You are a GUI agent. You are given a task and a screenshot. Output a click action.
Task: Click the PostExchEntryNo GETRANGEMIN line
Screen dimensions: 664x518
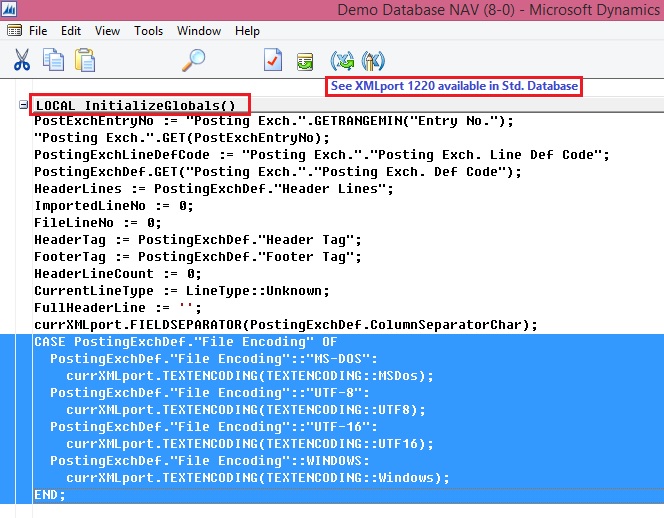pyautogui.click(x=274, y=121)
